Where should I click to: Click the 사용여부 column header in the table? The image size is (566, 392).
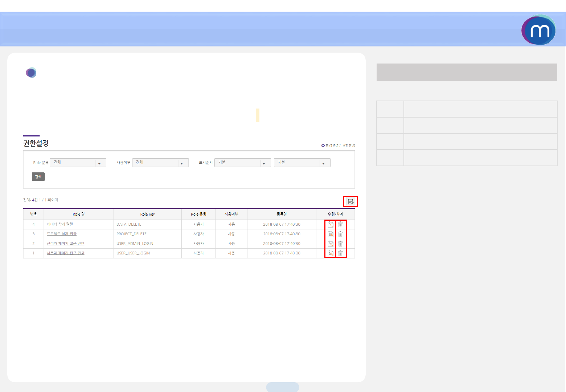[x=231, y=214]
